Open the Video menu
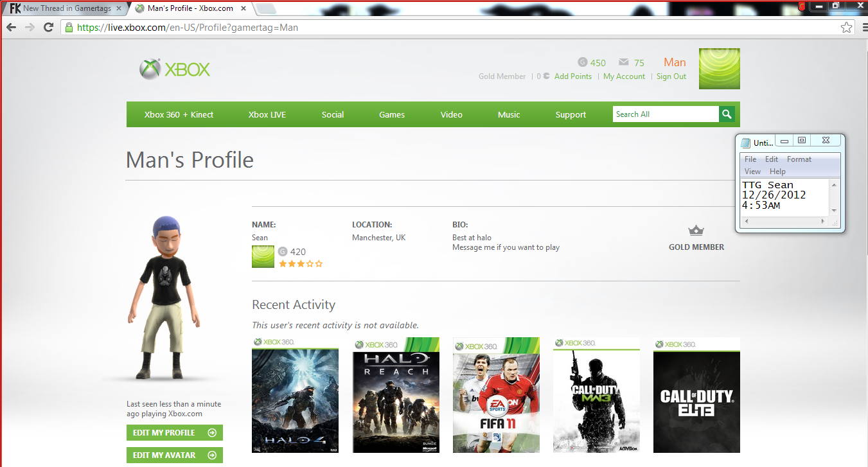868x467 pixels. click(x=452, y=114)
